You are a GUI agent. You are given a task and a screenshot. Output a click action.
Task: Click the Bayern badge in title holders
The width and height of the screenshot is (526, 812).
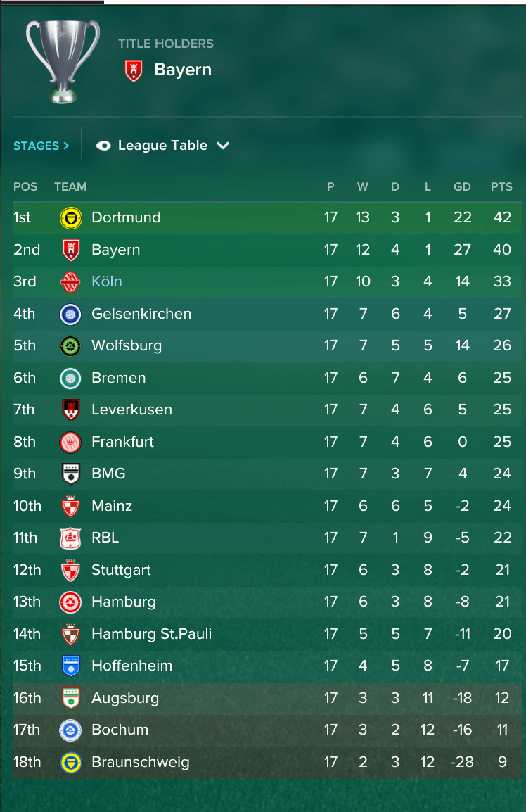[134, 70]
